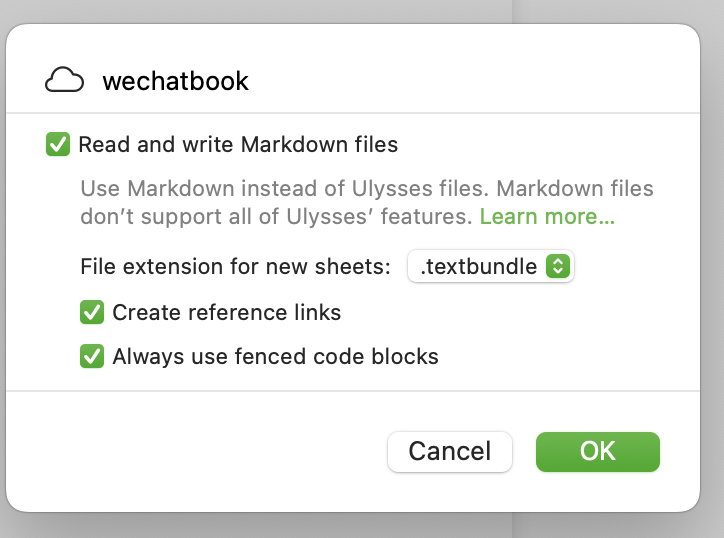This screenshot has height=538, width=724.
Task: Click the 'Create reference links' label text
Action: click(x=226, y=313)
